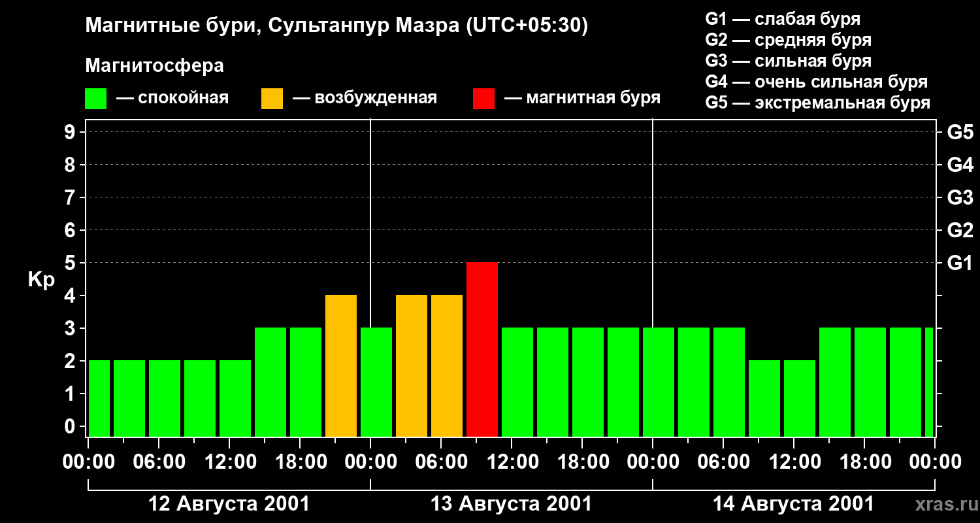Click the 'G4 — очень сильная буря' legend line
This screenshot has height=523, width=980.
[x=816, y=82]
